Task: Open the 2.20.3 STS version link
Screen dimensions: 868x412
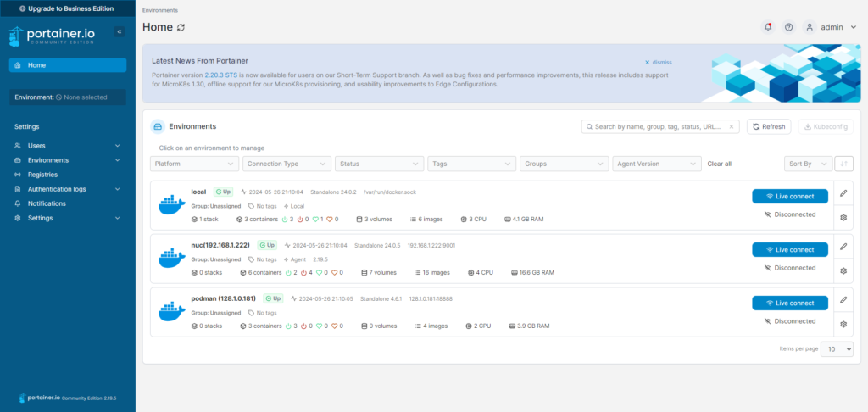Action: pos(222,75)
